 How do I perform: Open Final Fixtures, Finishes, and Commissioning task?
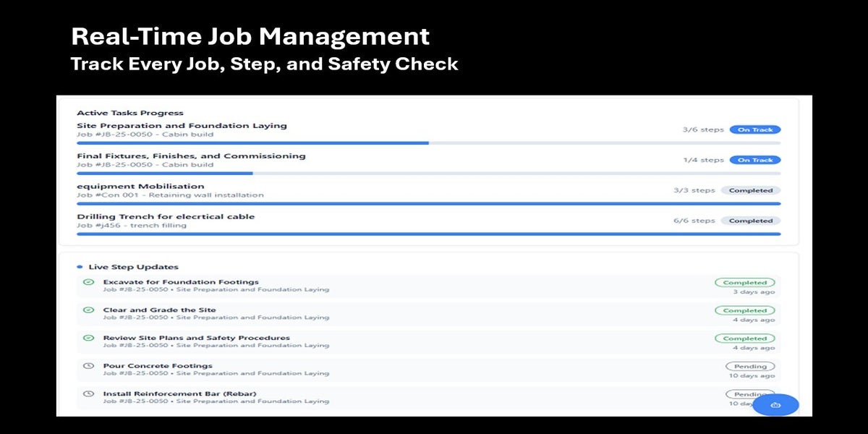(191, 156)
